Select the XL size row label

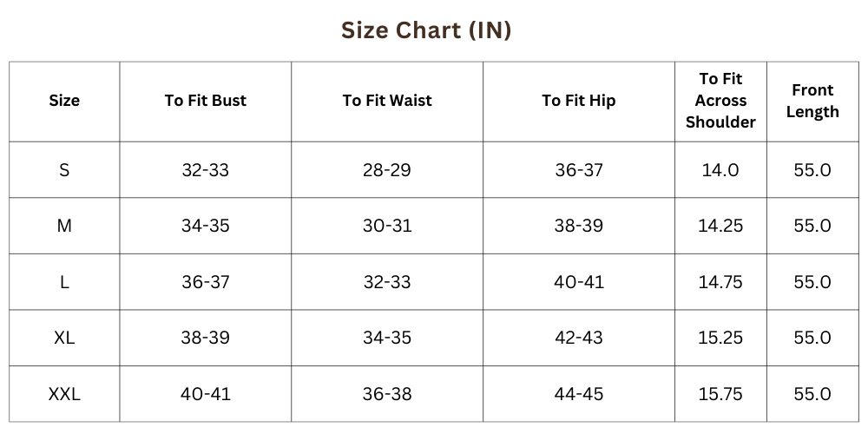(x=64, y=338)
